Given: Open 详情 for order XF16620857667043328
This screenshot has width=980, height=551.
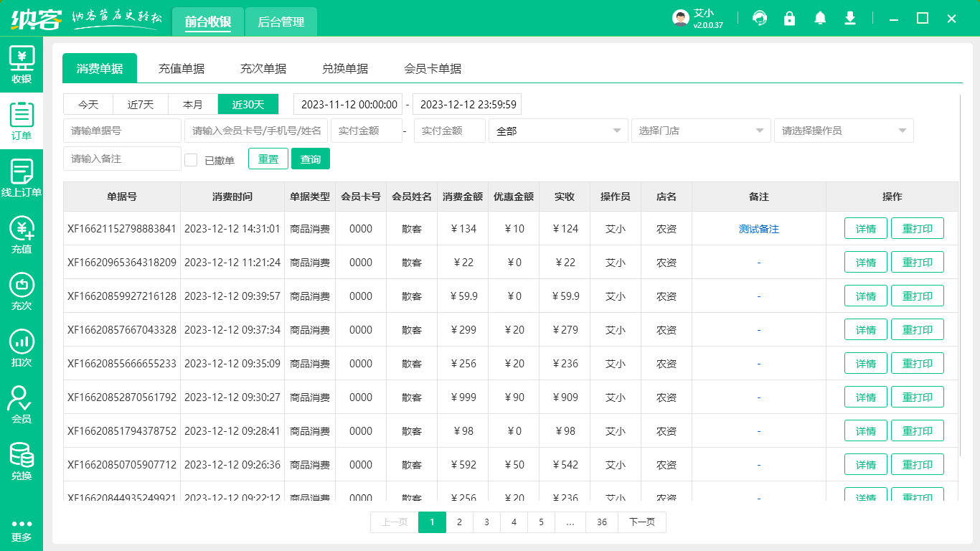Looking at the screenshot, I should (x=866, y=329).
